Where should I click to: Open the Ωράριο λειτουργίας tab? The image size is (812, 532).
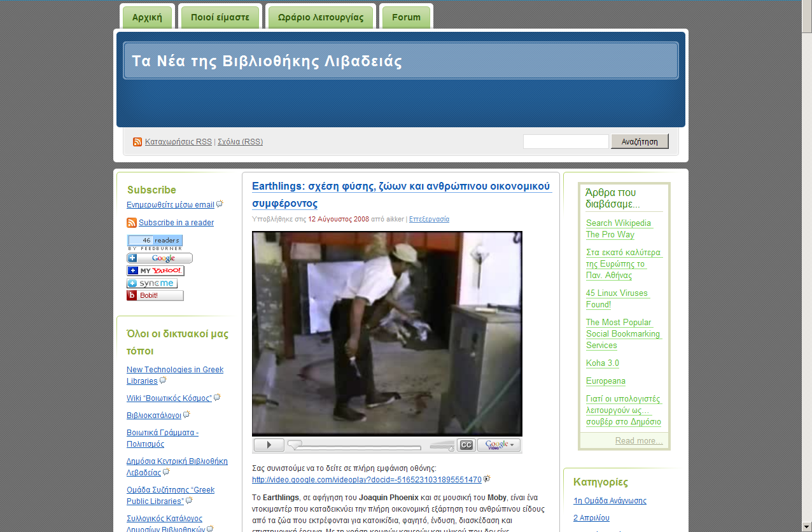[320, 17]
